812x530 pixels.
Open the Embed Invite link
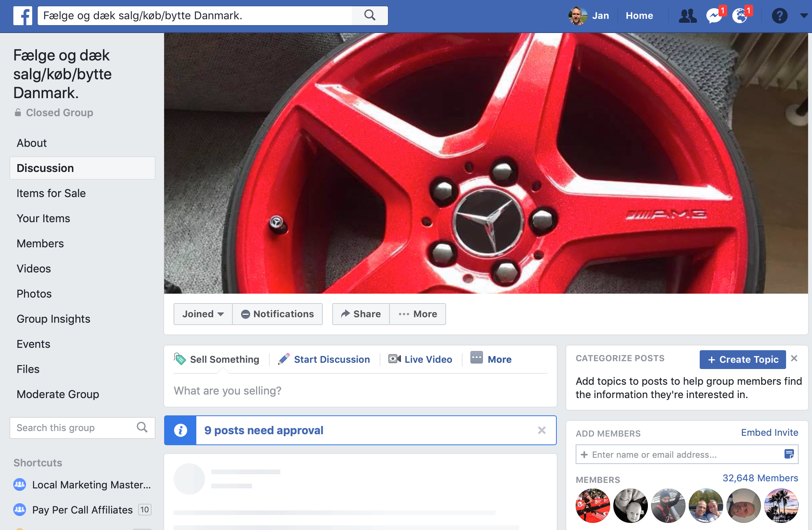(769, 432)
